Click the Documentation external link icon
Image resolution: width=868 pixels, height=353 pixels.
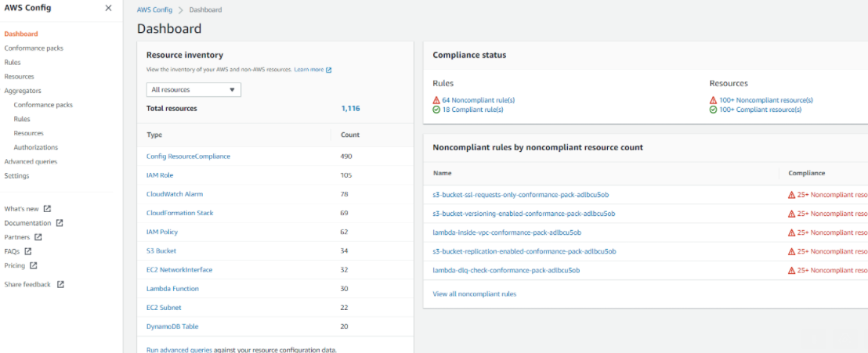click(60, 223)
